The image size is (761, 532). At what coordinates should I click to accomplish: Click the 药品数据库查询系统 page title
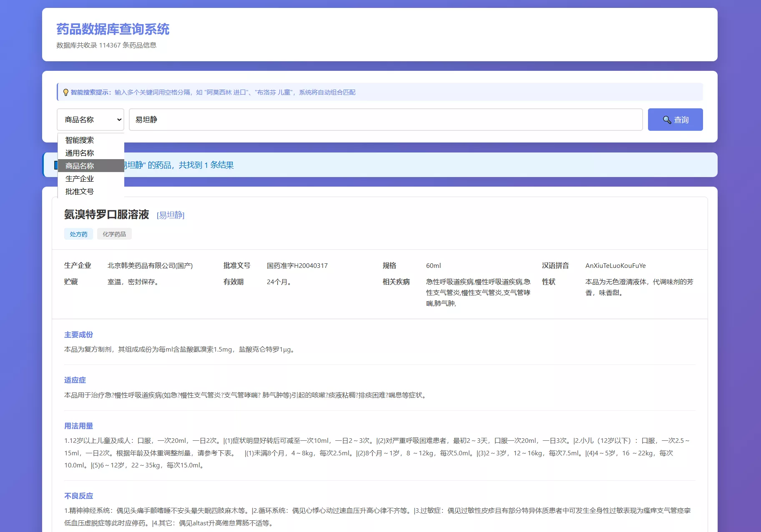pos(113,29)
